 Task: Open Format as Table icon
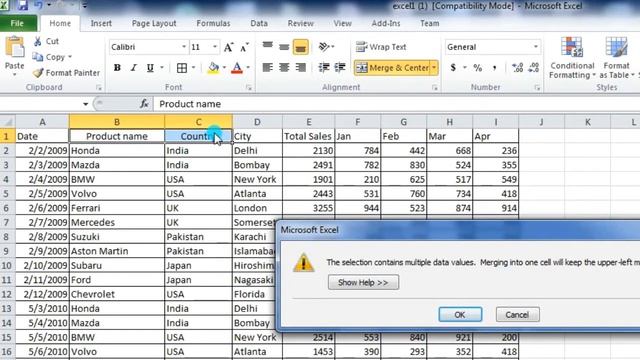coord(616,47)
